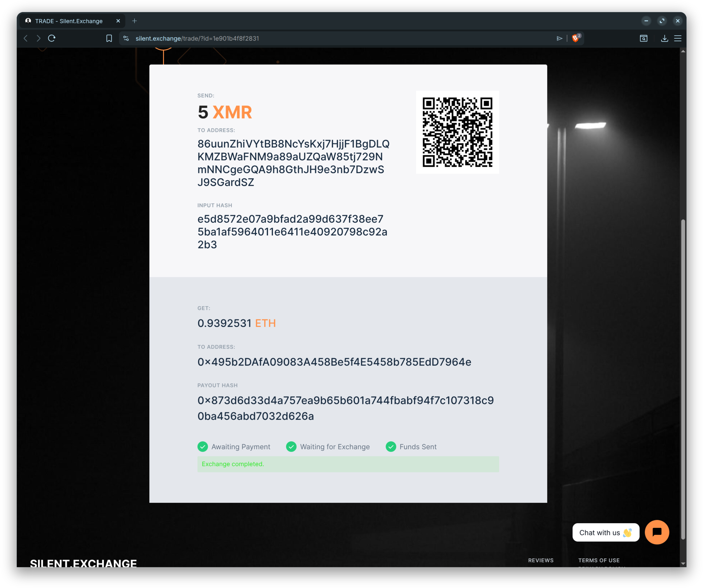Open the REVIEWS footer link
703x588 pixels.
point(541,560)
